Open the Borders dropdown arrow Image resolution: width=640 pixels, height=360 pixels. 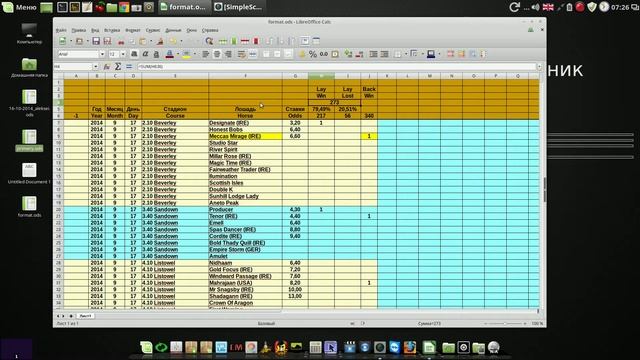click(406, 54)
